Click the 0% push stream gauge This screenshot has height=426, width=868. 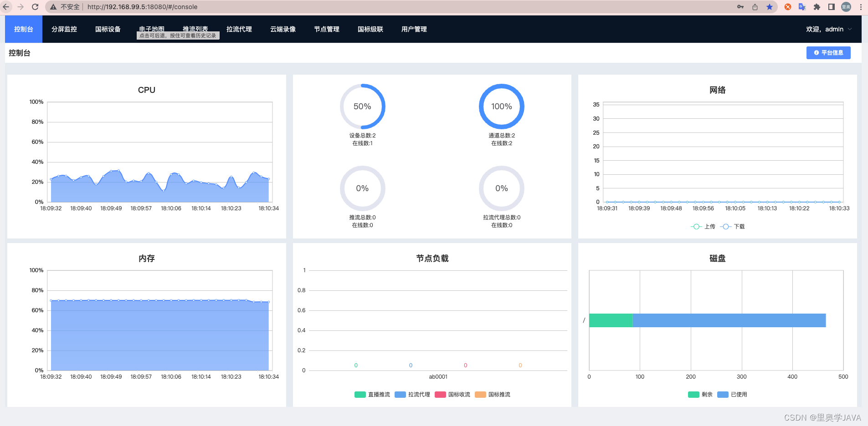coord(363,188)
